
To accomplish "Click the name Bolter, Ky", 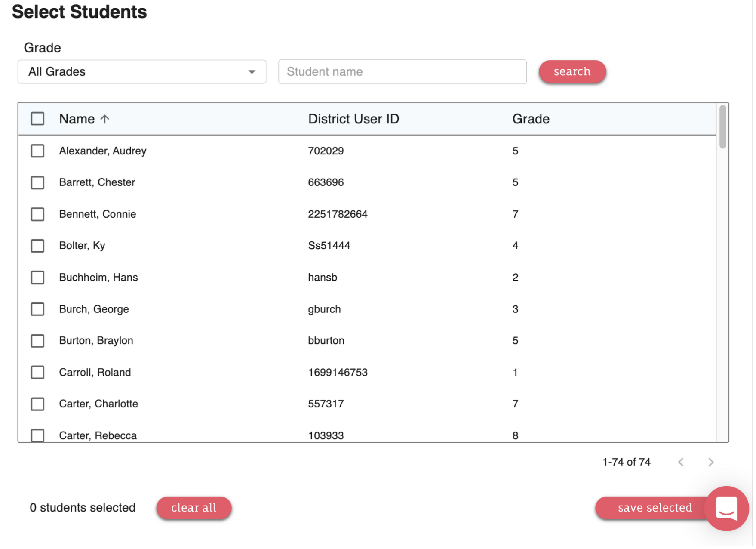I will click(83, 247).
